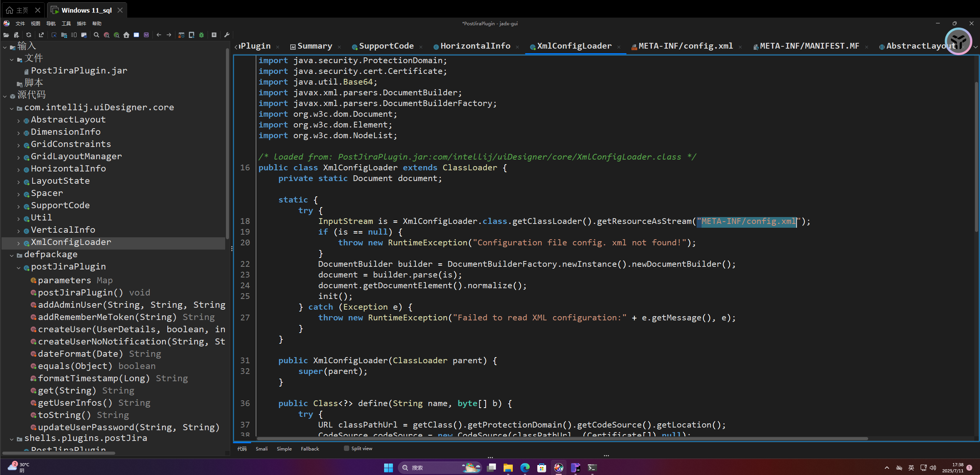Switch to the Smali view tab
The height and width of the screenshot is (475, 980).
click(x=262, y=449)
